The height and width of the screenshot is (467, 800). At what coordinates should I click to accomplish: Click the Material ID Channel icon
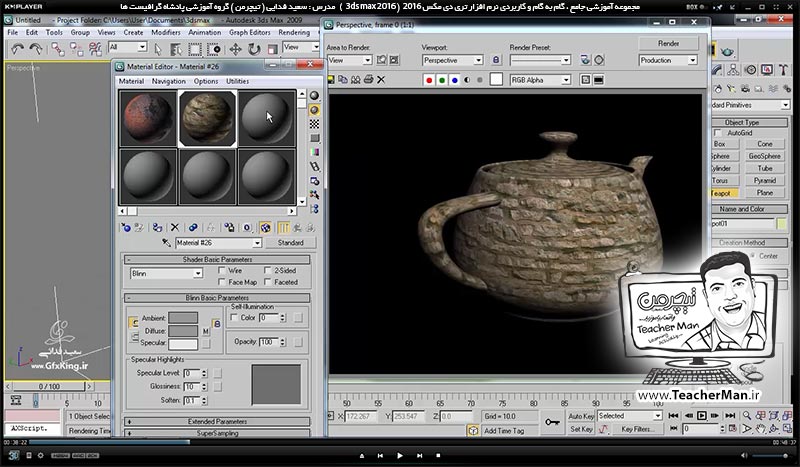(247, 228)
